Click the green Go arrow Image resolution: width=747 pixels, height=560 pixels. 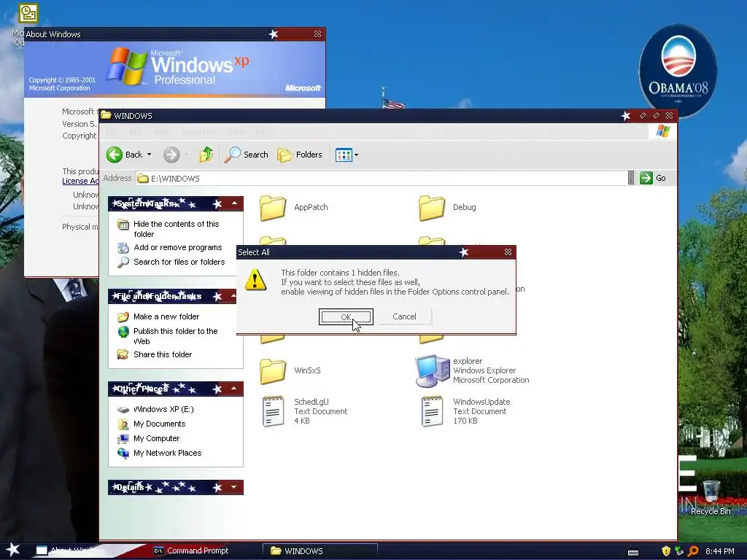tap(646, 178)
